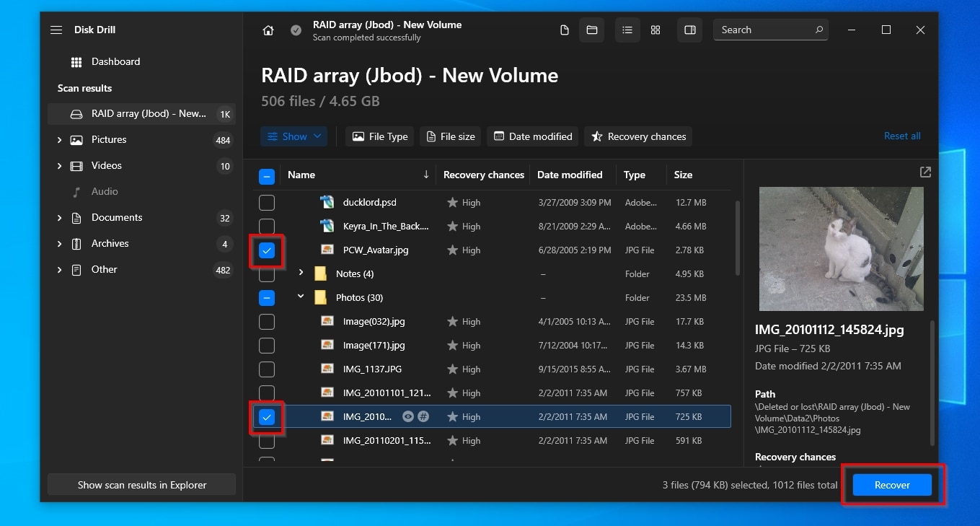Viewport: 980px width, 526px height.
Task: Tick the checkbox for IMG_1137.JPG
Action: [267, 369]
